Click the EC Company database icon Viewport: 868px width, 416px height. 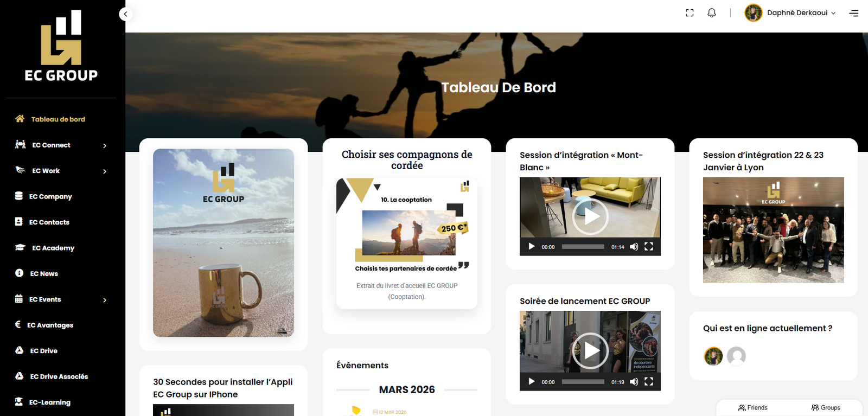19,196
